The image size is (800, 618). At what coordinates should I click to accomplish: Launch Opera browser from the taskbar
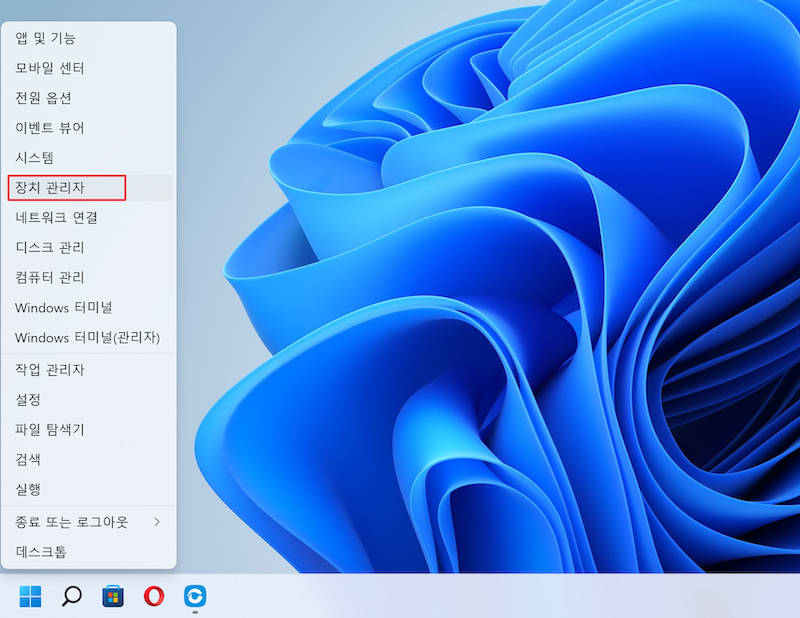click(154, 596)
